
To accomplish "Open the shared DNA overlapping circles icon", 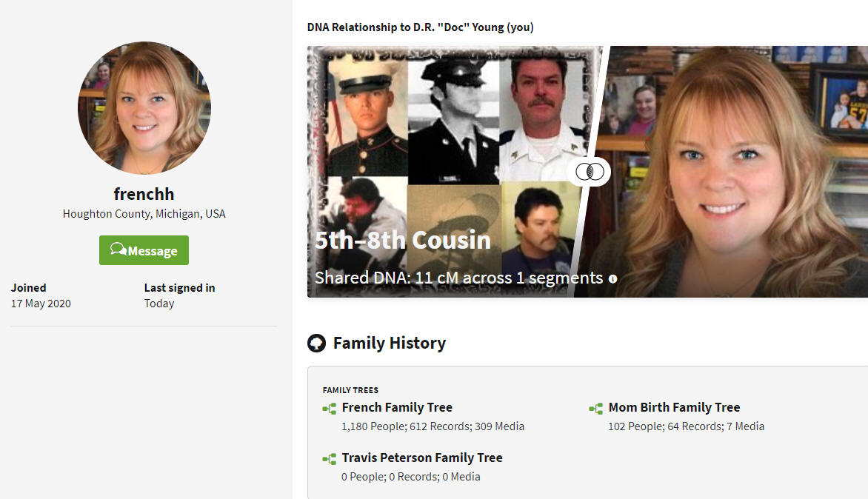I will click(x=590, y=172).
